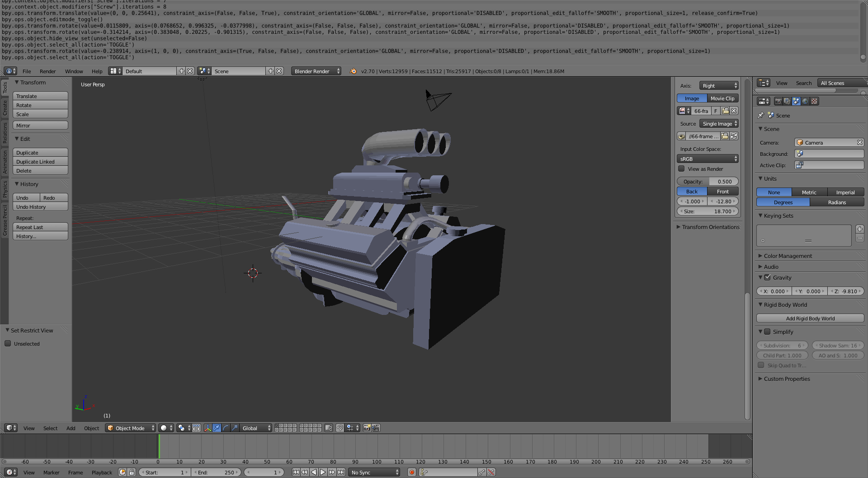
Task: Click the Mirror button
Action: point(40,125)
